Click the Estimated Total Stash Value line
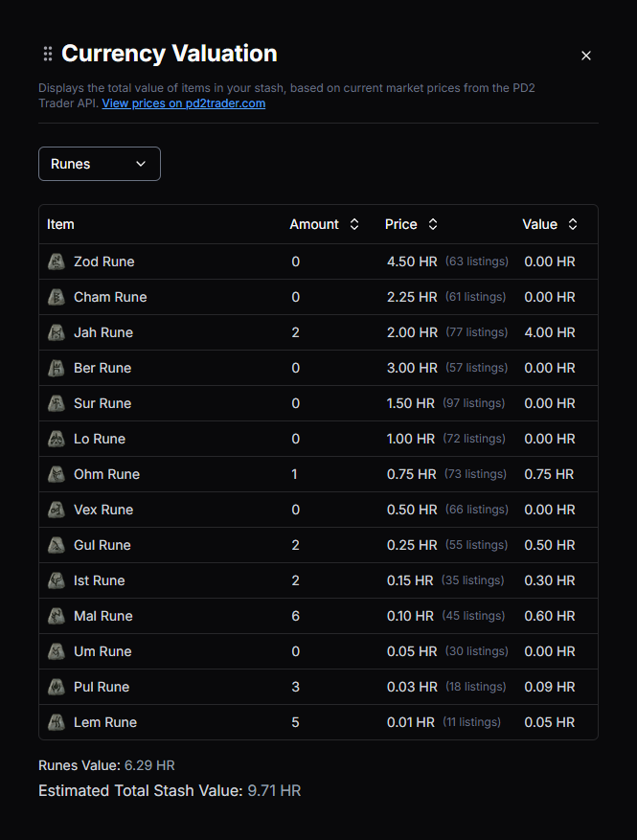Viewport: 637px width, 840px height. coord(170,791)
